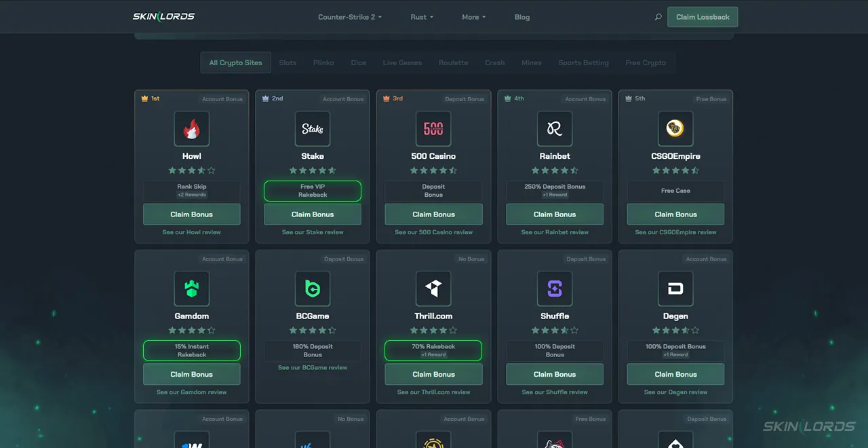
Task: Click the crown icon beside 4th
Action: point(508,98)
